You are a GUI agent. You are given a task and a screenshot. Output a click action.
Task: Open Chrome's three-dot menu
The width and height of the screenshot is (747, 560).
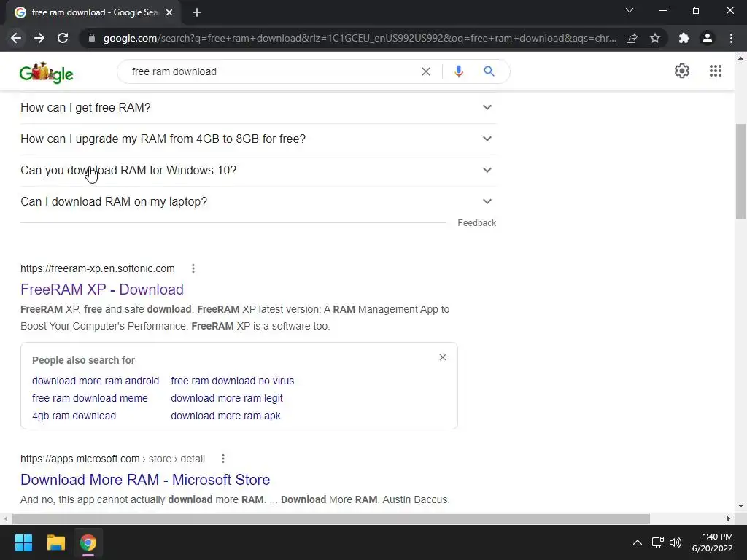[731, 38]
